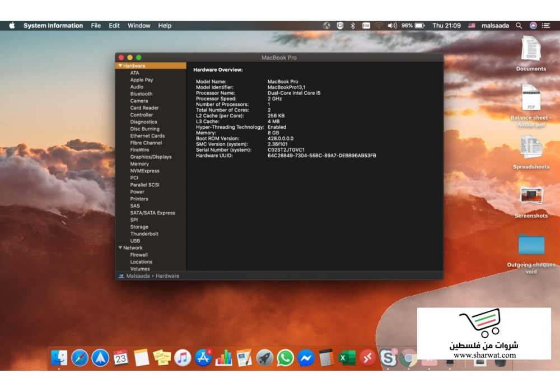Collapse the Network section triangle

pyautogui.click(x=120, y=248)
